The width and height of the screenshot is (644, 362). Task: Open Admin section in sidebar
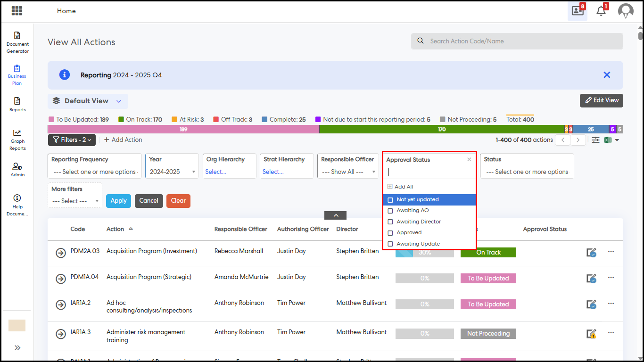click(x=17, y=170)
